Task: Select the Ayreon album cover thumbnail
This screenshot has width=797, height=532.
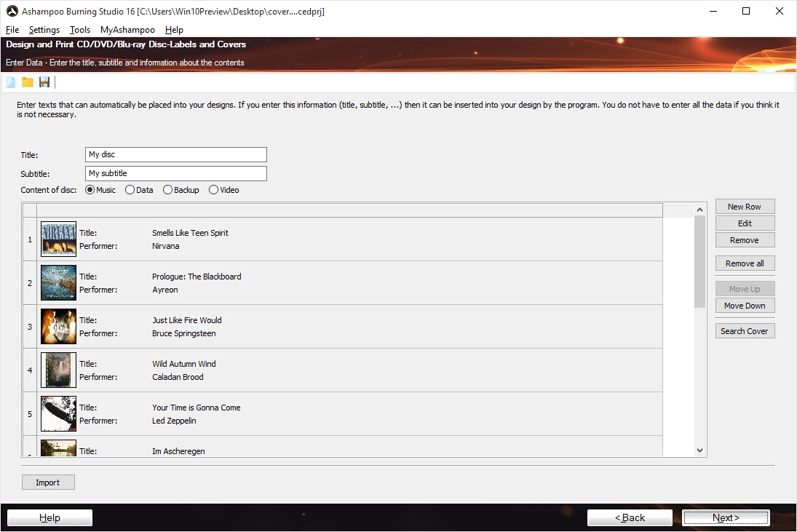Action: coord(58,283)
